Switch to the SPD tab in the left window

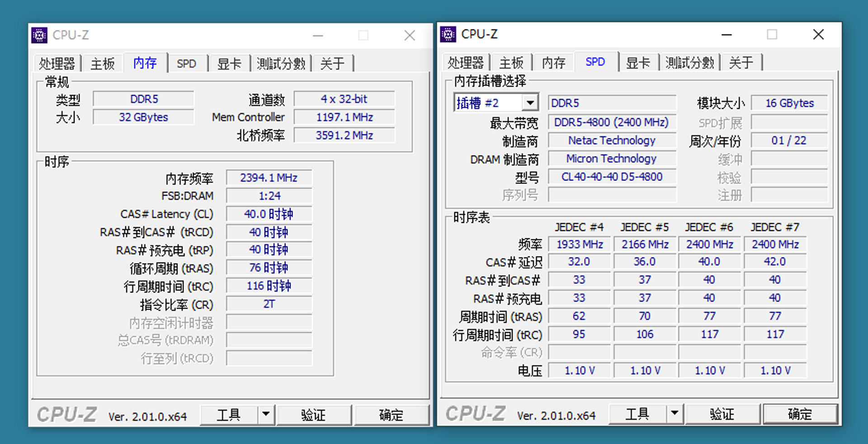(187, 63)
